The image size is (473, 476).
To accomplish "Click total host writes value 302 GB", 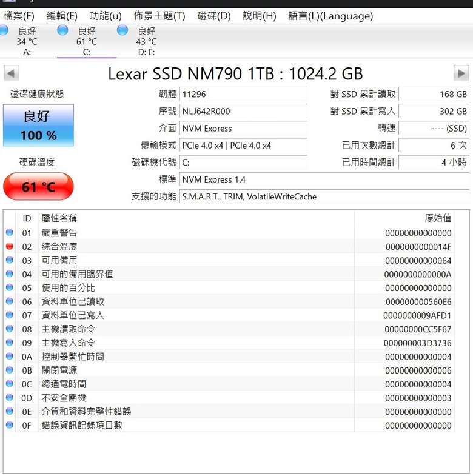I will 434,111.
